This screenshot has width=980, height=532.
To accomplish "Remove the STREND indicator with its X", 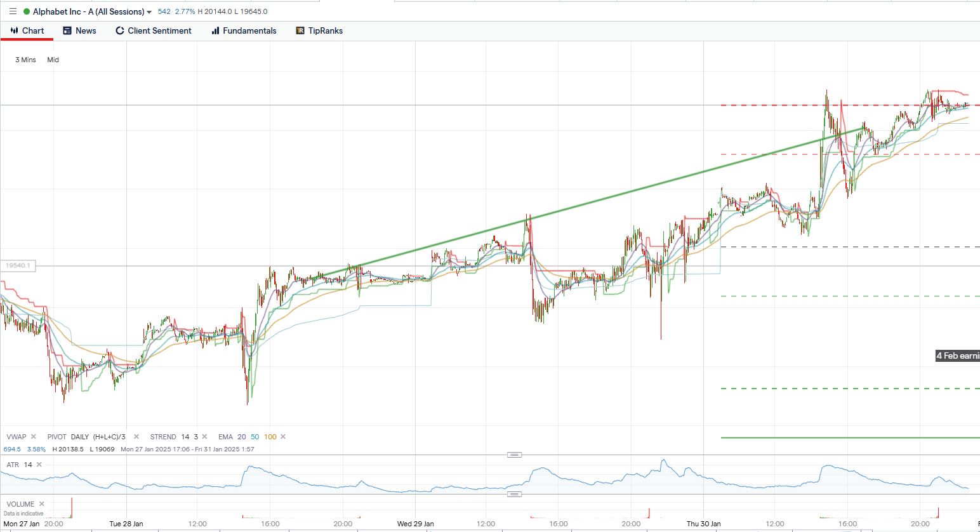I will click(x=205, y=437).
